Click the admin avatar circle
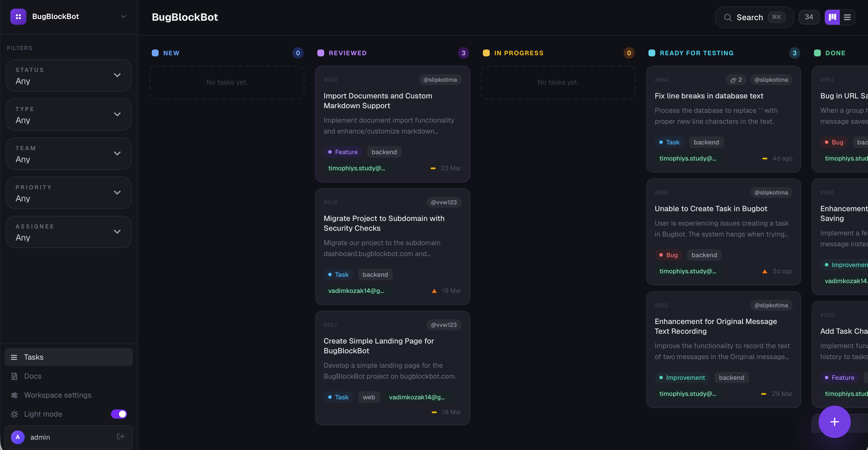 (18, 437)
